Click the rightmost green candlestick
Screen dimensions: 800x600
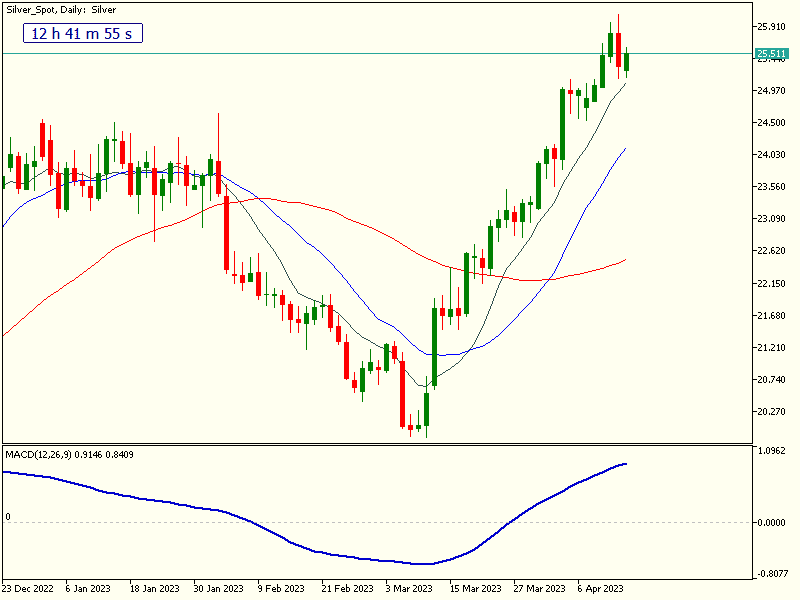pos(626,61)
